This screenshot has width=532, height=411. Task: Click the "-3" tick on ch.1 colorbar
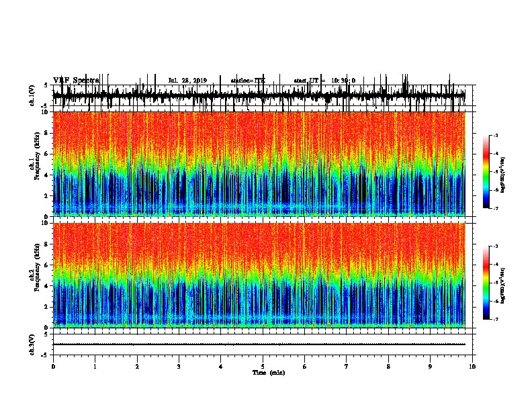coord(496,136)
